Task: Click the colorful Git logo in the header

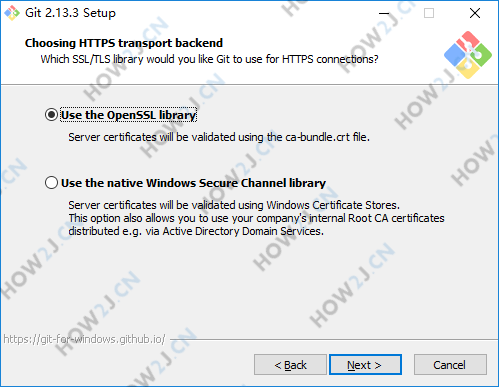Action: (468, 55)
